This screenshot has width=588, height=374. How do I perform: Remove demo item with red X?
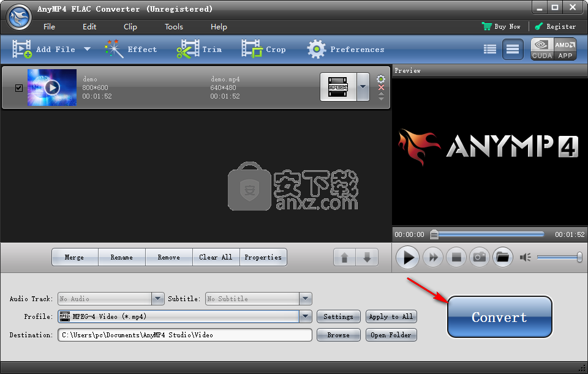[x=381, y=88]
